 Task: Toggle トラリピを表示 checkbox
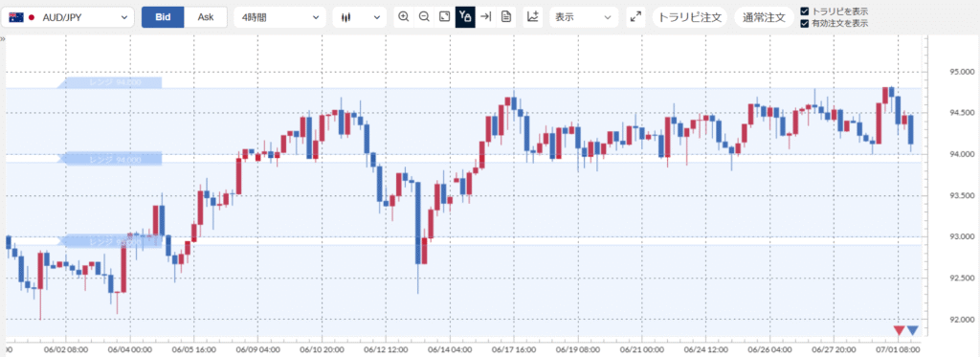pos(804,11)
